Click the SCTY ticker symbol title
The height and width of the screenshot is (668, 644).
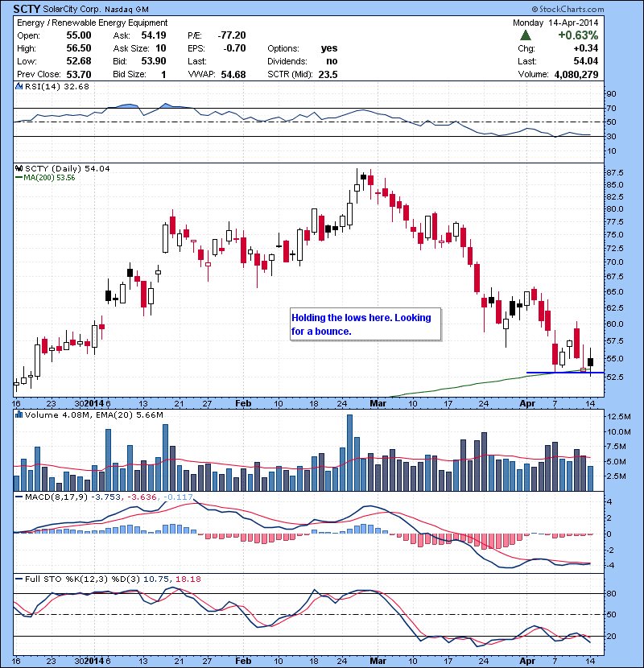pos(27,9)
